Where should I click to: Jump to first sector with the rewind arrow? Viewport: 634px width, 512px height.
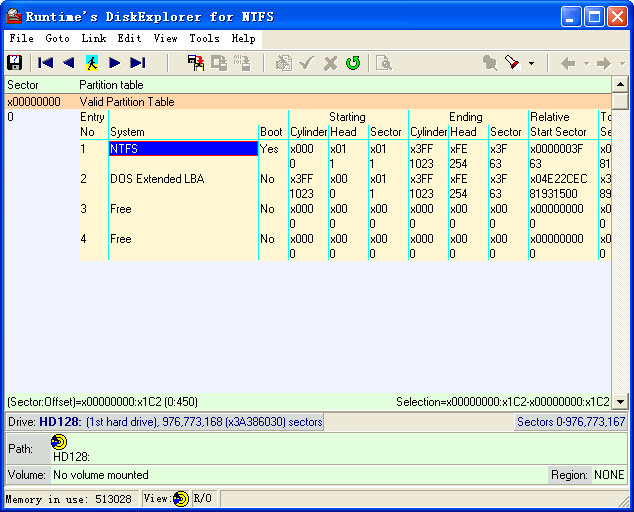point(46,63)
